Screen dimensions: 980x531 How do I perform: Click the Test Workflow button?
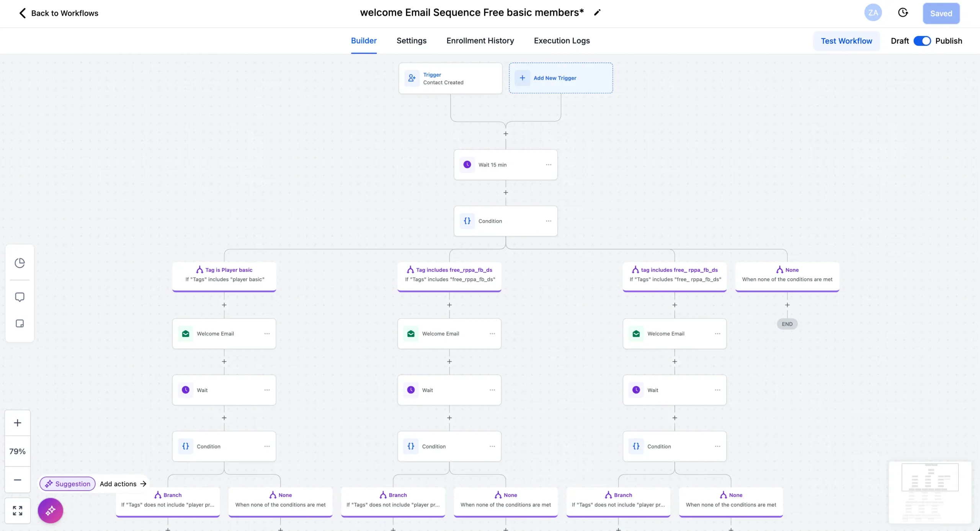[x=846, y=41]
